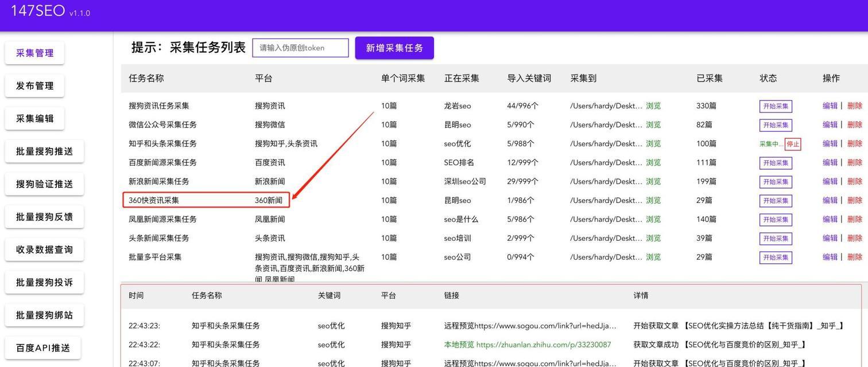
Task: Select the 330篇 collected count cell
Action: (706, 106)
